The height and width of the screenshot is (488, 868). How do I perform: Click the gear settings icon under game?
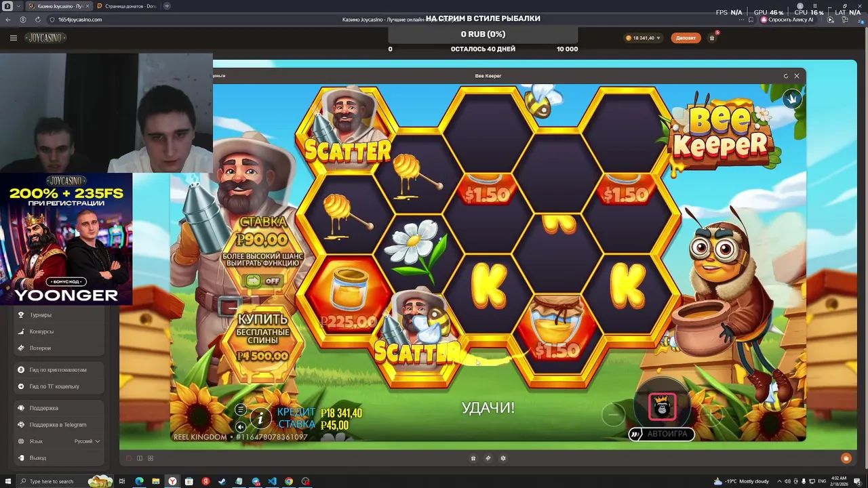503,458
